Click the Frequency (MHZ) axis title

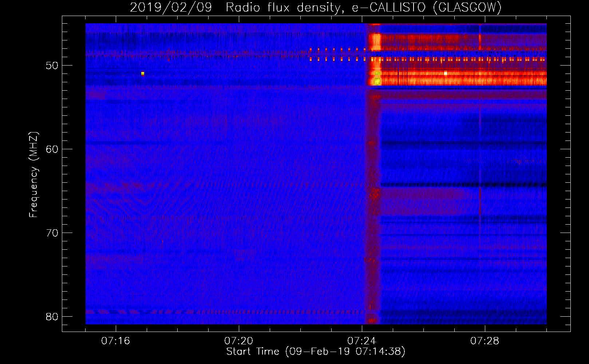(x=33, y=175)
